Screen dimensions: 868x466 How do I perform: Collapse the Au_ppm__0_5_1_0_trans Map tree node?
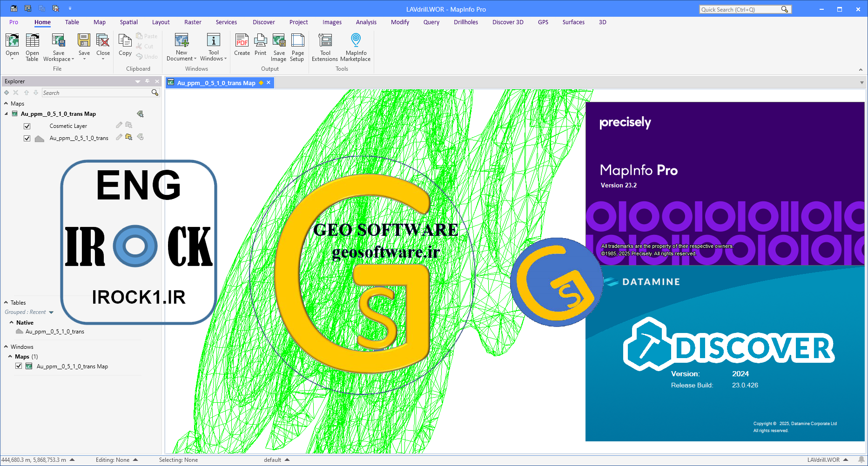tap(6, 114)
